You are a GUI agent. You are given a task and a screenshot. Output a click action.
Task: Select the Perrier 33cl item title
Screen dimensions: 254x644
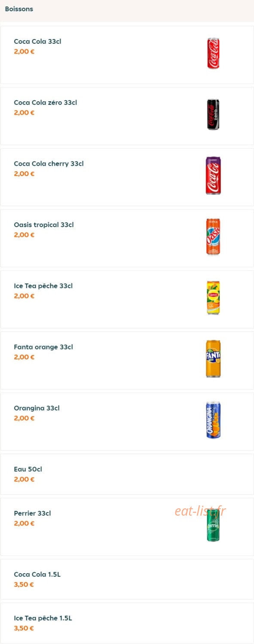pyautogui.click(x=32, y=513)
